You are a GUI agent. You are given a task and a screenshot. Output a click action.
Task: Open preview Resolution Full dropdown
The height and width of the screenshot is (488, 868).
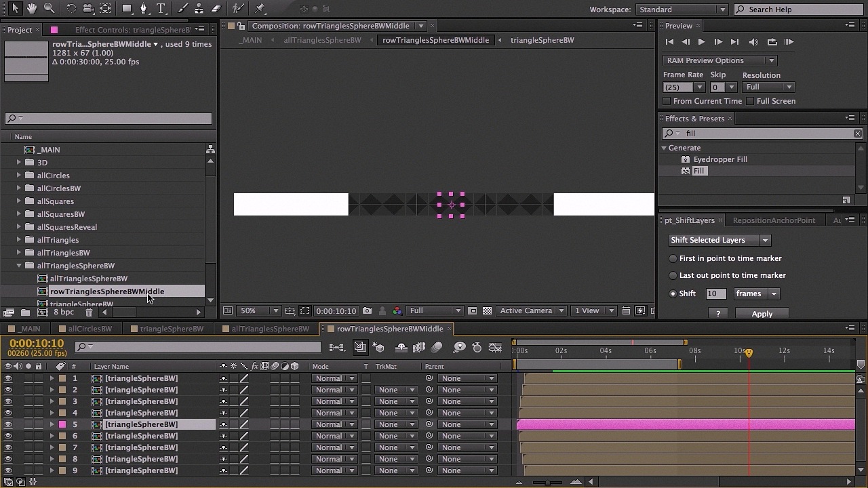click(768, 87)
